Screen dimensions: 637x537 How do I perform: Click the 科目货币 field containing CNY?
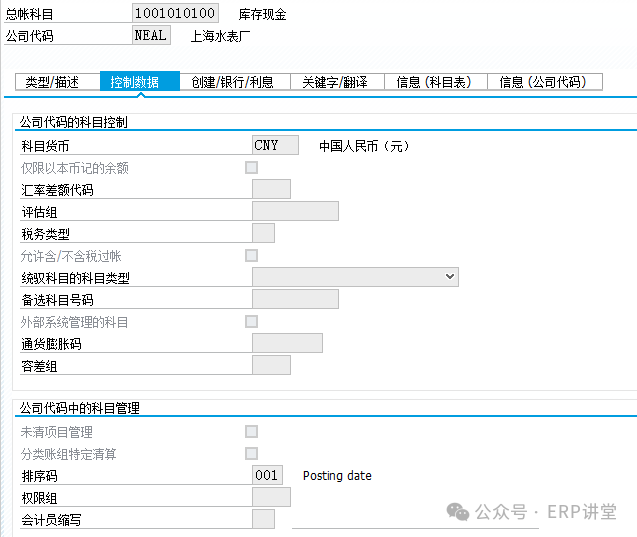[275, 146]
